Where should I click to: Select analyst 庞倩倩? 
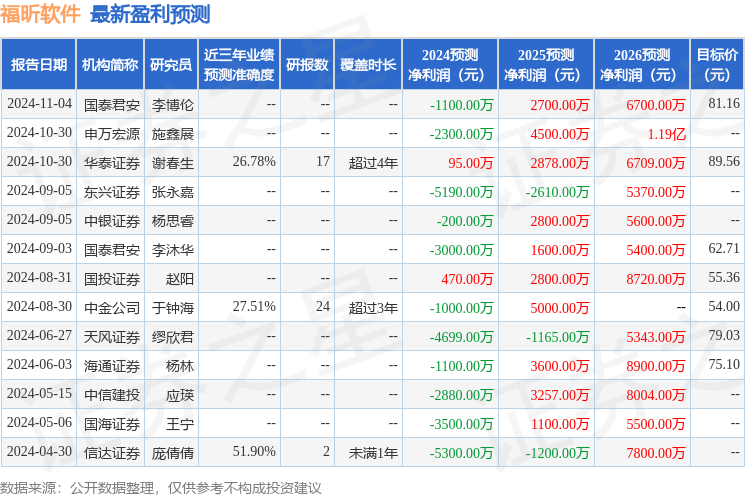172,453
